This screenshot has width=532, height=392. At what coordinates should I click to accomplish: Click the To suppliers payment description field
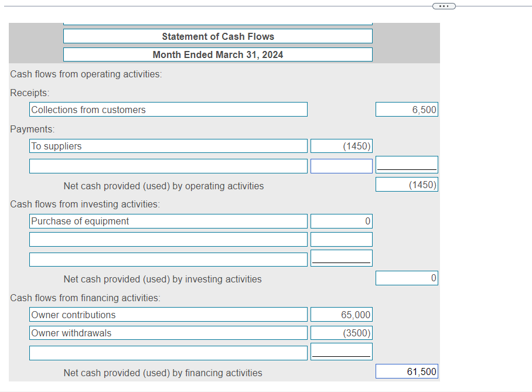[168, 145]
